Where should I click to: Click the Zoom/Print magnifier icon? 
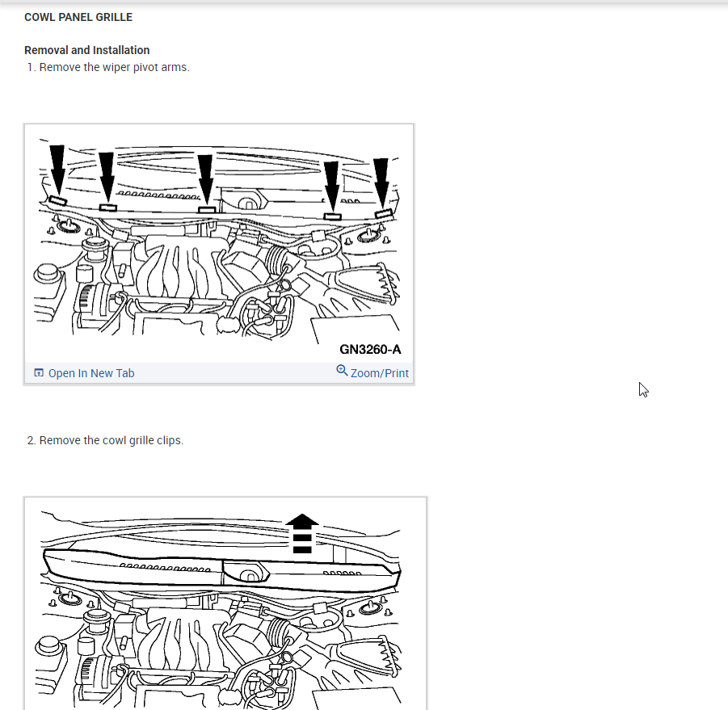point(342,370)
